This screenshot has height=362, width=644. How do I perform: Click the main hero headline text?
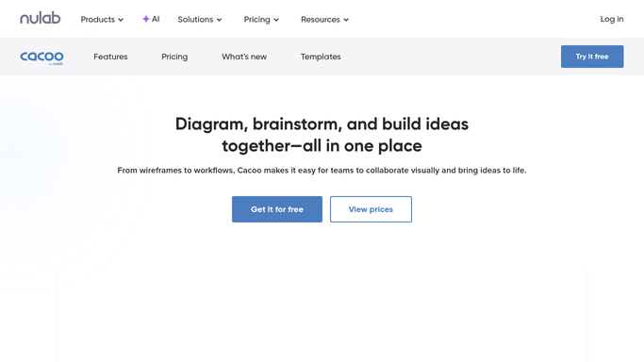(322, 135)
